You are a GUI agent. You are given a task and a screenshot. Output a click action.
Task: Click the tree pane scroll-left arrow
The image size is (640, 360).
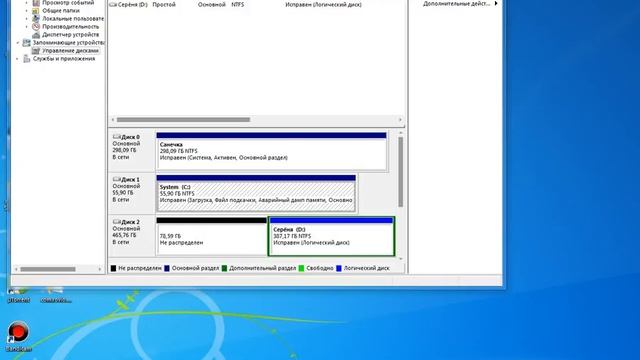pos(16,269)
